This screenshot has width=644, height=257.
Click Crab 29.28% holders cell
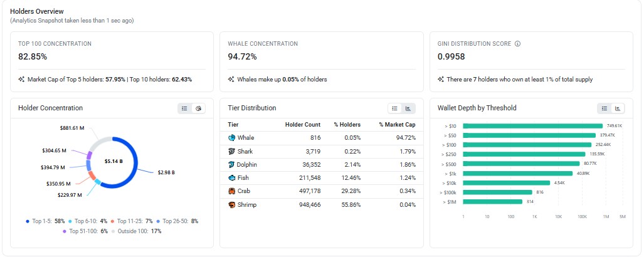point(352,191)
